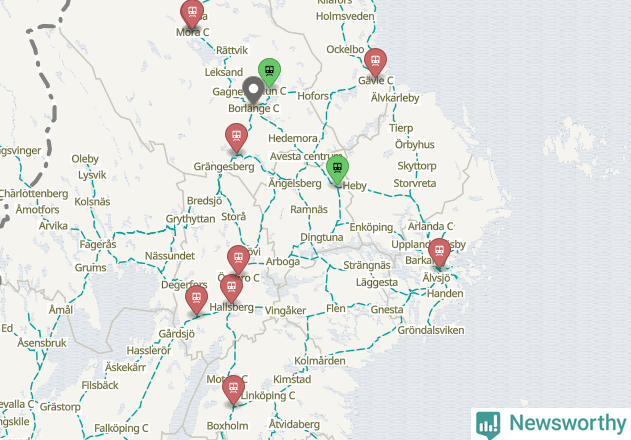Screen dimensions: 631x440
Task: Click the Åsensbruk station label
Action: 42,343
